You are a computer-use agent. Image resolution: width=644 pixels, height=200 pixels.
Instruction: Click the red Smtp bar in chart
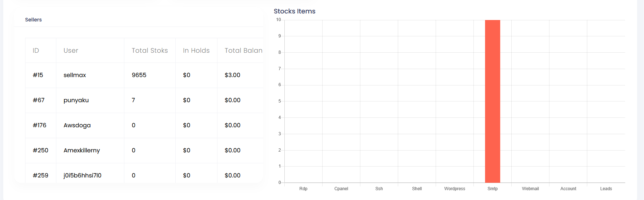coord(492,101)
